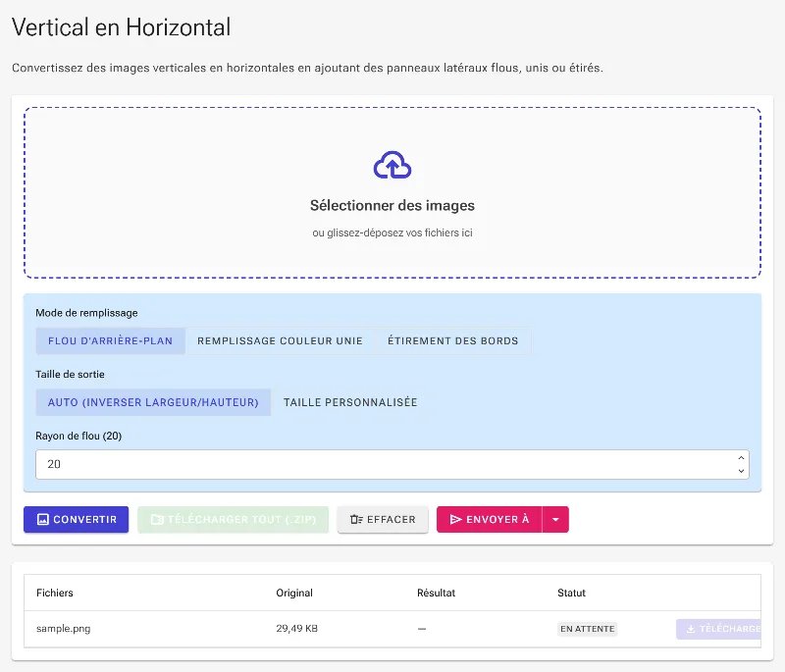The width and height of the screenshot is (785, 672).
Task: Click the Vertical en Horizontal heading
Action: (x=121, y=27)
